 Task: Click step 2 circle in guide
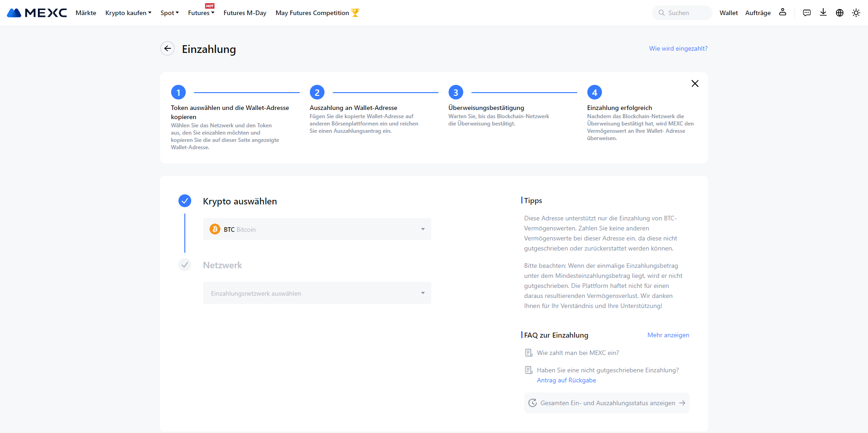pyautogui.click(x=317, y=92)
